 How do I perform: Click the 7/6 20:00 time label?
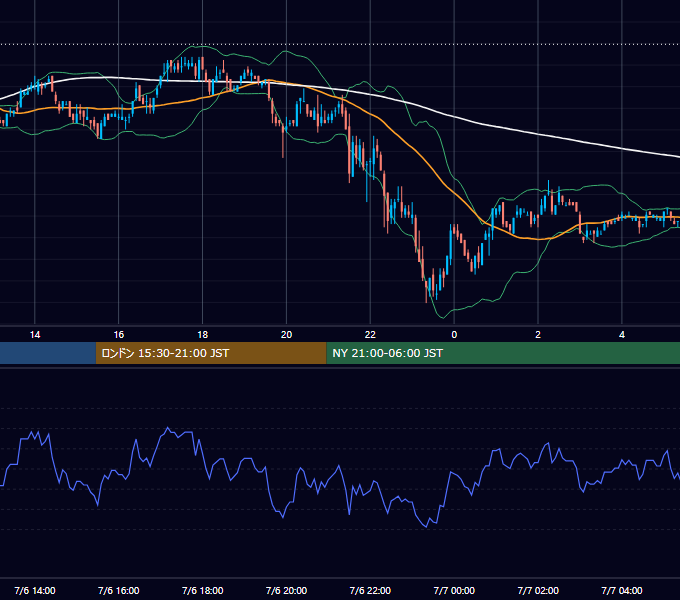[286, 590]
